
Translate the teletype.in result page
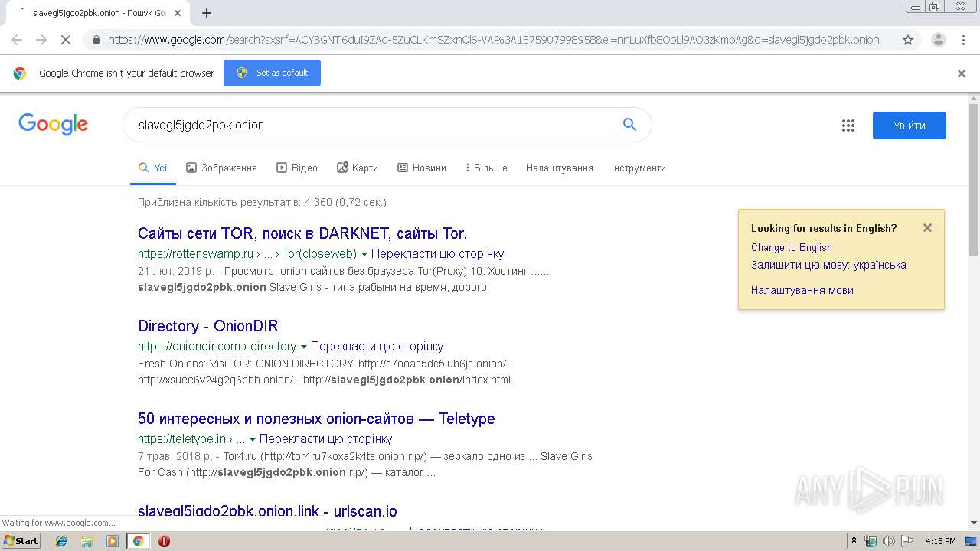pos(326,439)
